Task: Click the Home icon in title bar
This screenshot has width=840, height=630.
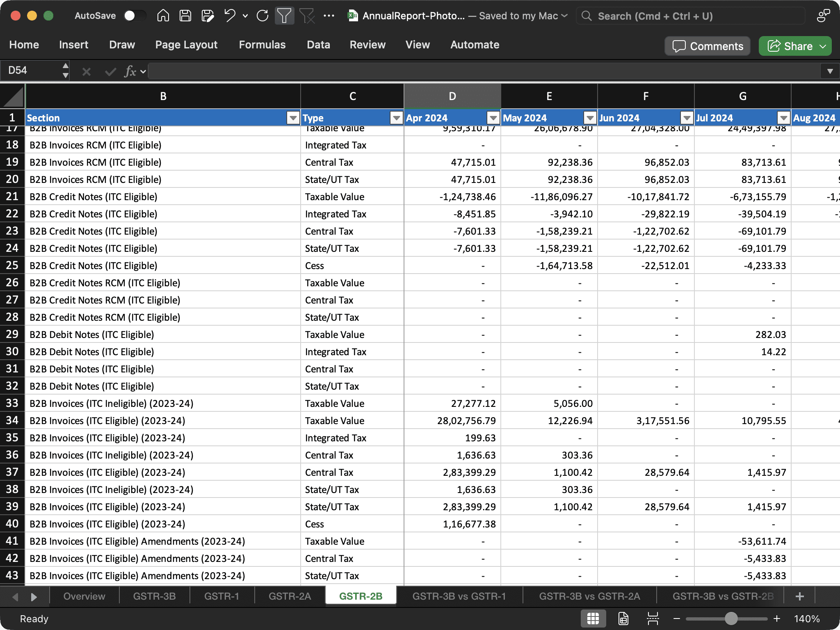Action: [x=163, y=16]
